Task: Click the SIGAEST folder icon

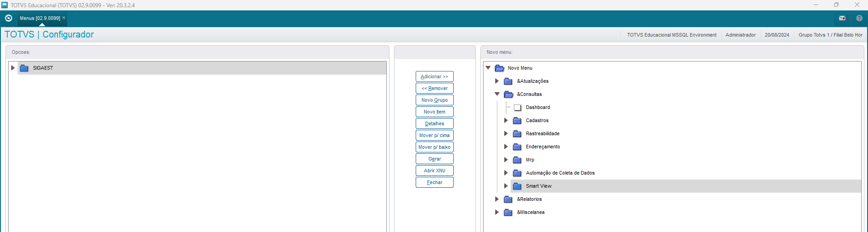Action: tap(24, 68)
